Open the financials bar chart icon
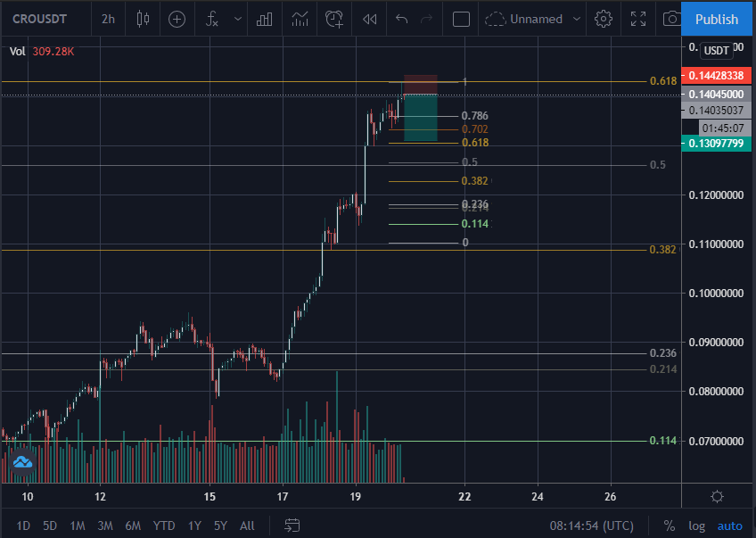Screen dimensions: 756x538 264,20
